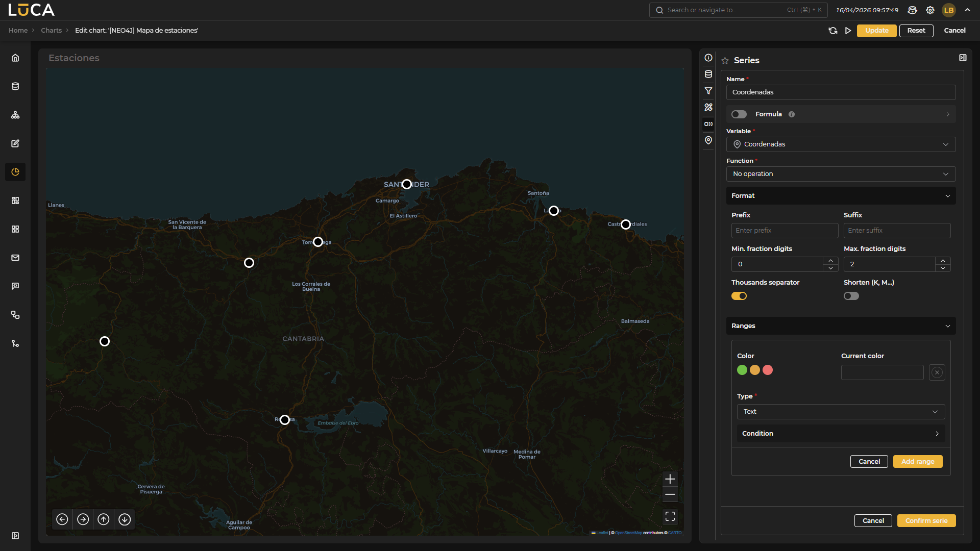Image resolution: width=980 pixels, height=551 pixels.
Task: Click the Formula info icon
Action: click(x=792, y=114)
